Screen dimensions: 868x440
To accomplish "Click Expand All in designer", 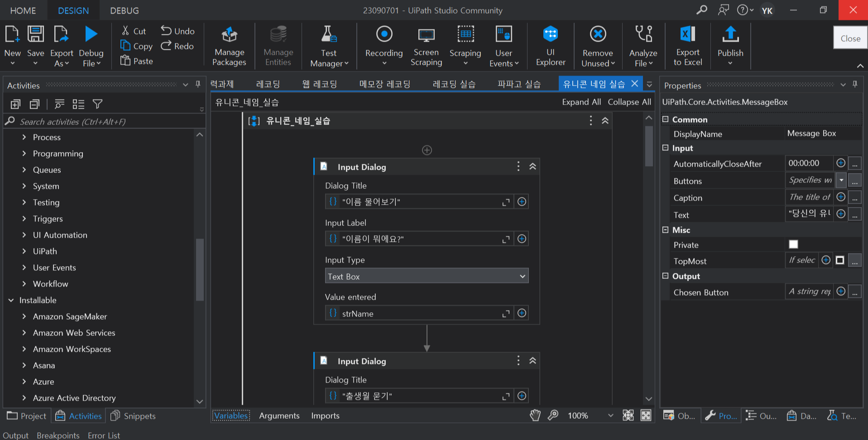I will 581,102.
